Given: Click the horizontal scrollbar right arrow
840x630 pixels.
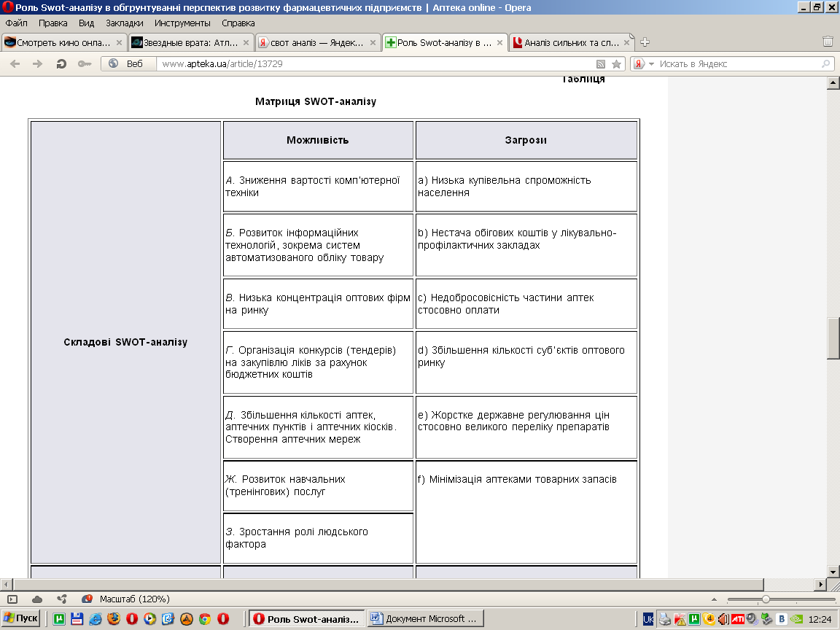Looking at the screenshot, I should [x=821, y=585].
